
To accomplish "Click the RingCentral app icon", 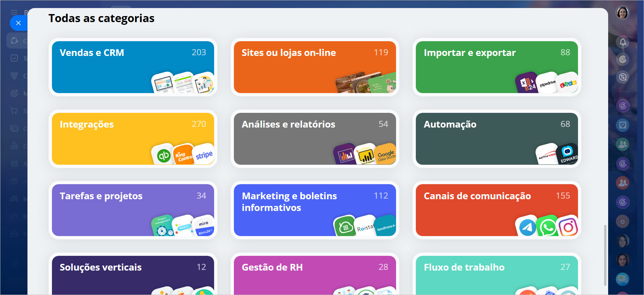I will coord(183,155).
